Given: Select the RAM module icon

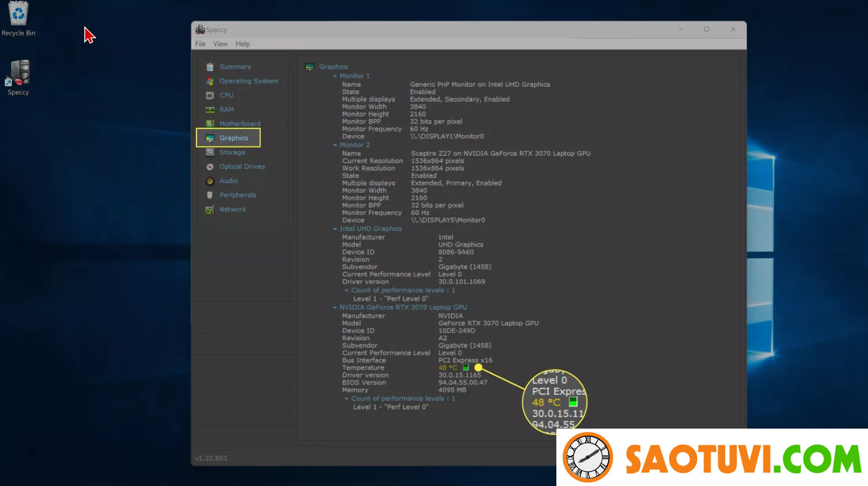Looking at the screenshot, I should [210, 110].
